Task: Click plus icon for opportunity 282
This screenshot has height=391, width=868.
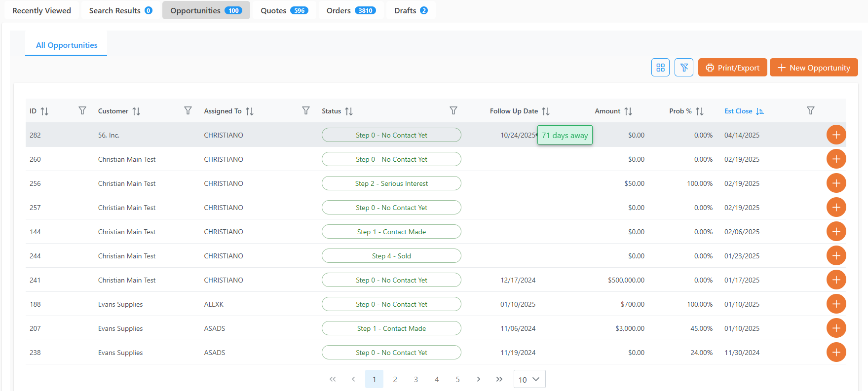Action: coord(836,135)
